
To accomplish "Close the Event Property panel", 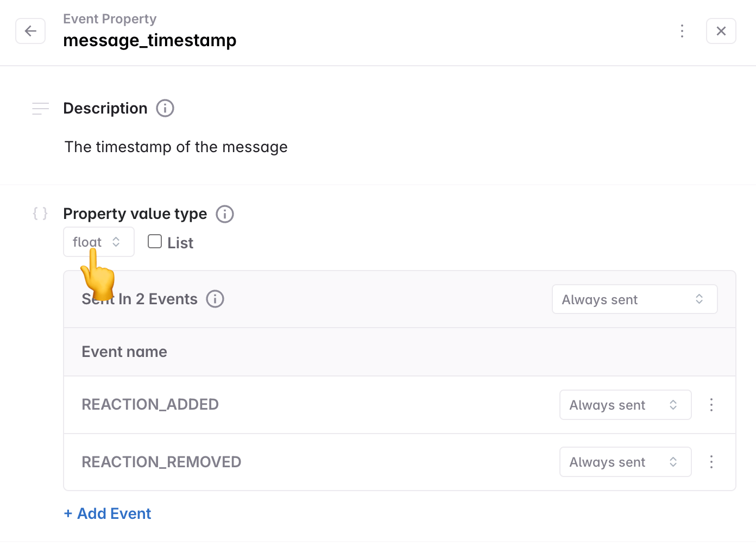I will pyautogui.click(x=721, y=31).
